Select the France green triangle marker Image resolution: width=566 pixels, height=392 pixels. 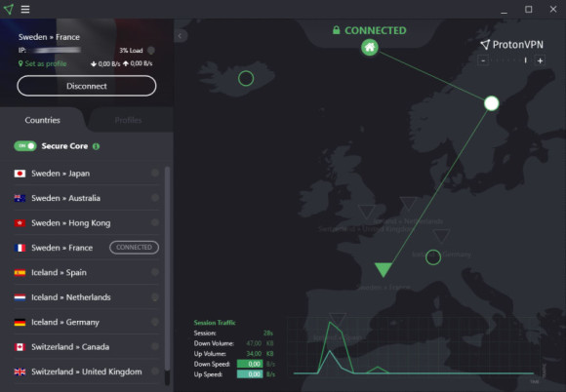[384, 269]
